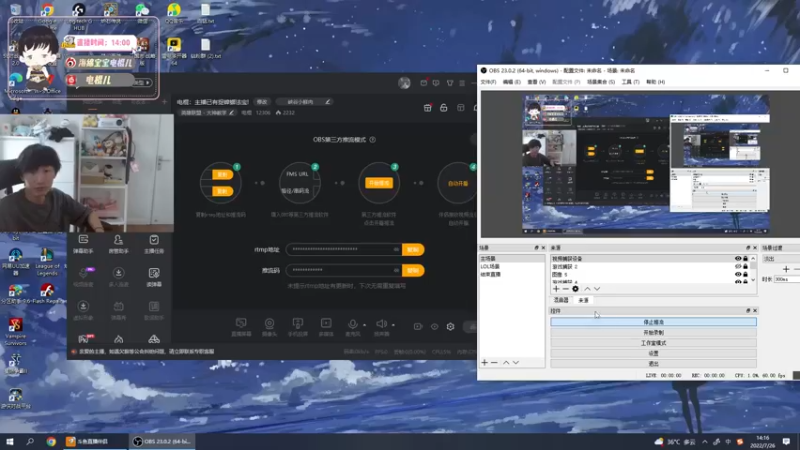Click the help question mark beside OBS第三方推流模式
Screen dimensions: 800x450
point(372,140)
